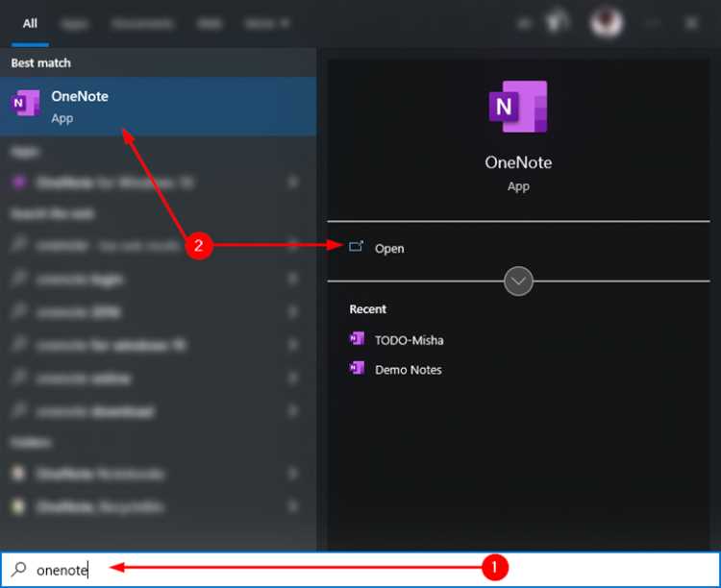Select the web suggestion onenote online
This screenshot has width=721, height=588.
[x=158, y=378]
